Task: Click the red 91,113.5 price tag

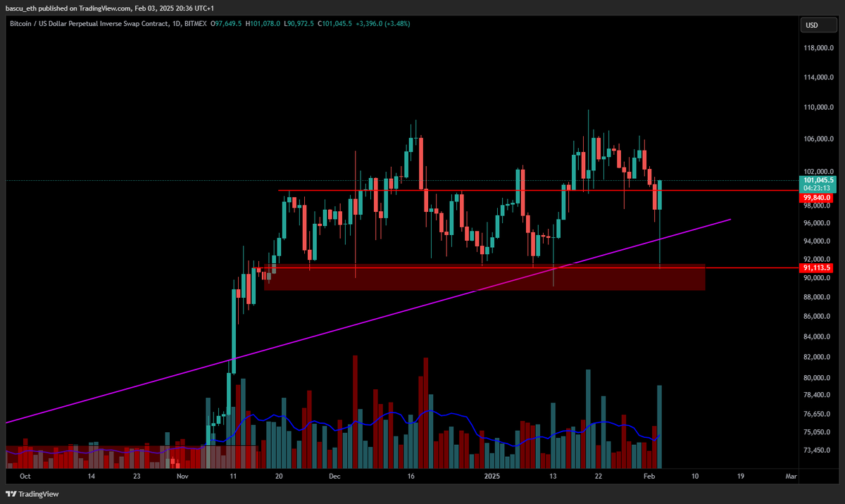Action: (818, 268)
